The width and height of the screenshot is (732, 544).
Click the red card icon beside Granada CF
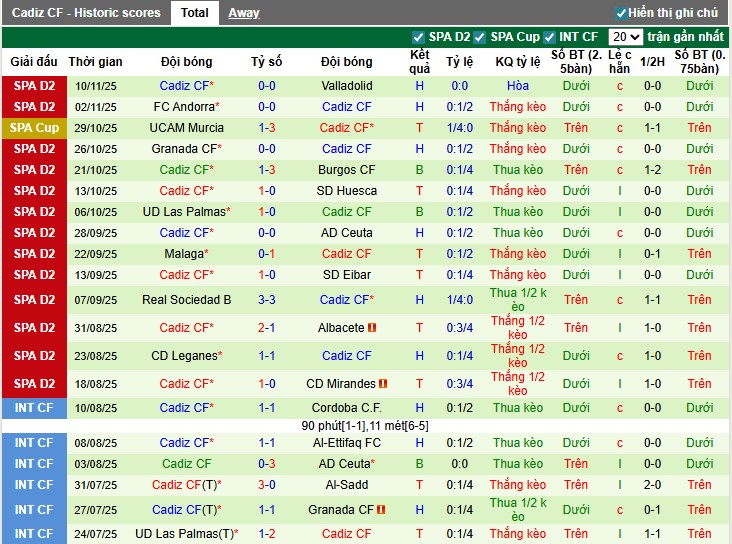[382, 510]
